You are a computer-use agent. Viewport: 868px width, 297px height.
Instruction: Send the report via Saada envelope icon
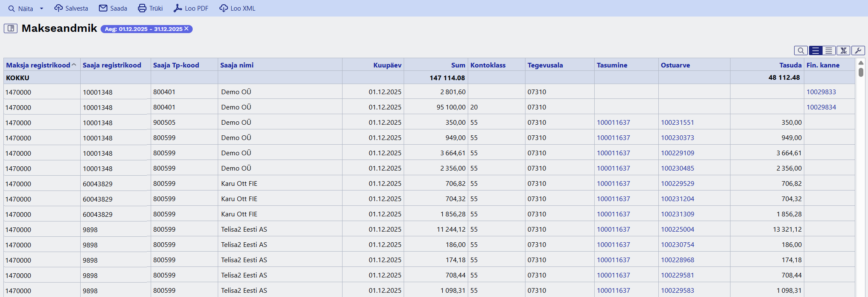click(103, 8)
